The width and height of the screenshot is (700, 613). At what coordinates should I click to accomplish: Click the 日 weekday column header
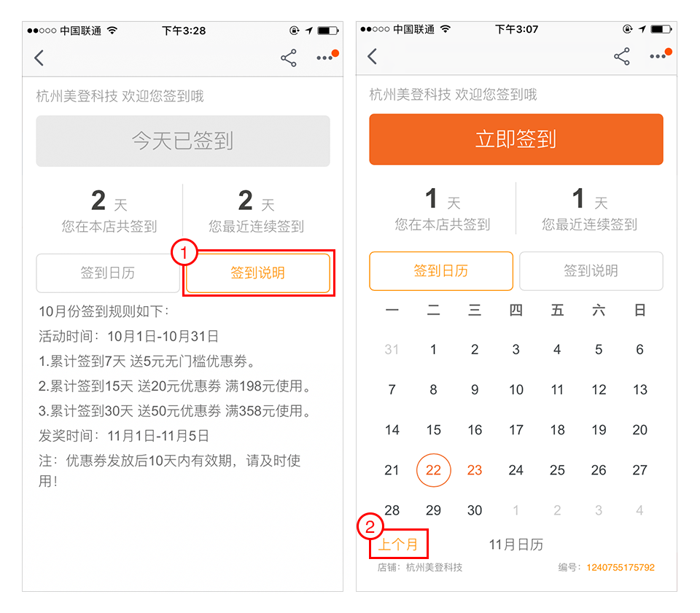639,310
